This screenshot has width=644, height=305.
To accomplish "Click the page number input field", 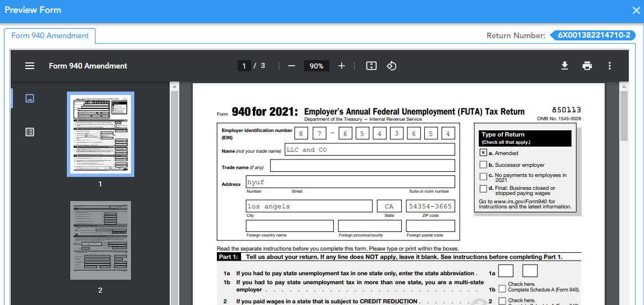I will pyautogui.click(x=244, y=66).
